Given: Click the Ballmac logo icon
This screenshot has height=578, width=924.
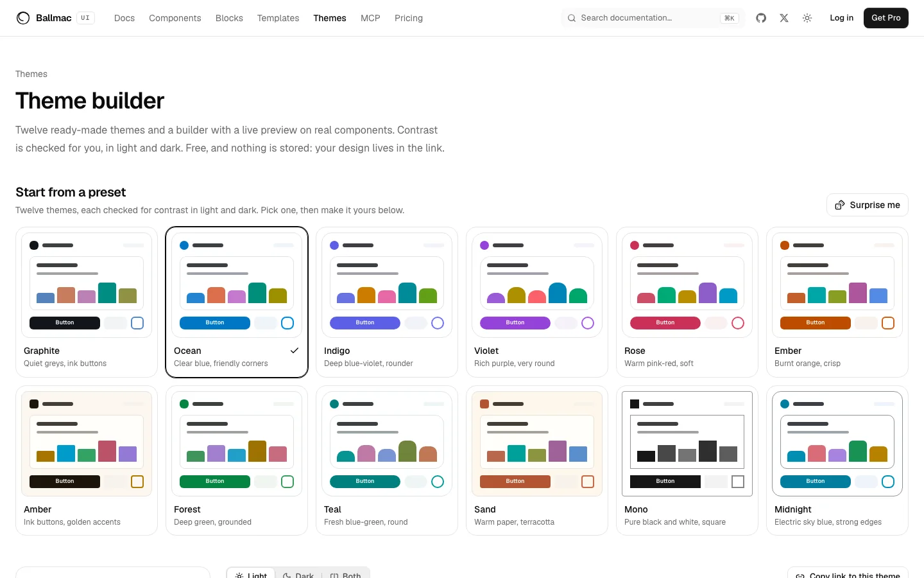Looking at the screenshot, I should [23, 18].
